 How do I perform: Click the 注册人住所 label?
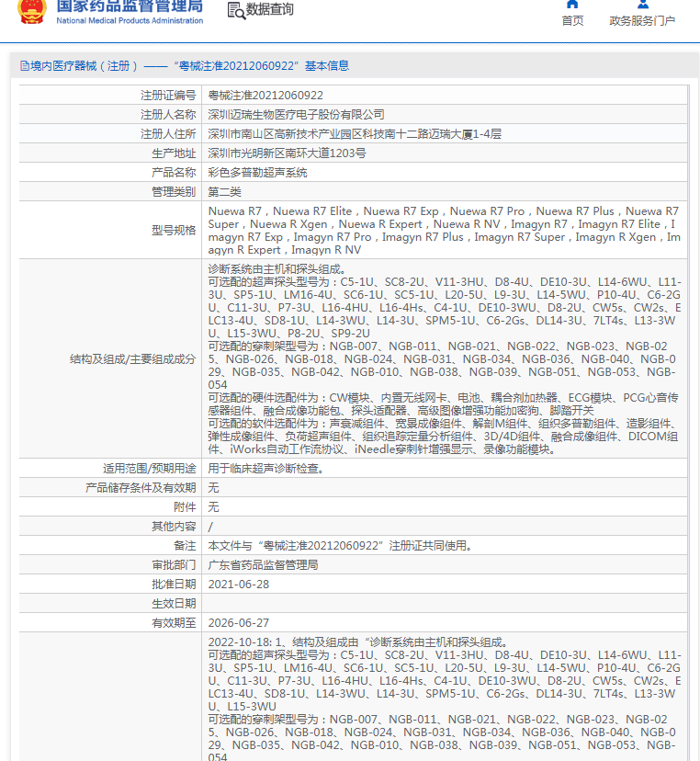[x=168, y=134]
